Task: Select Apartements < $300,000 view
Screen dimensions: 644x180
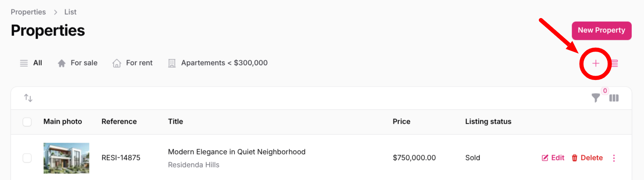Action: pyautogui.click(x=218, y=63)
